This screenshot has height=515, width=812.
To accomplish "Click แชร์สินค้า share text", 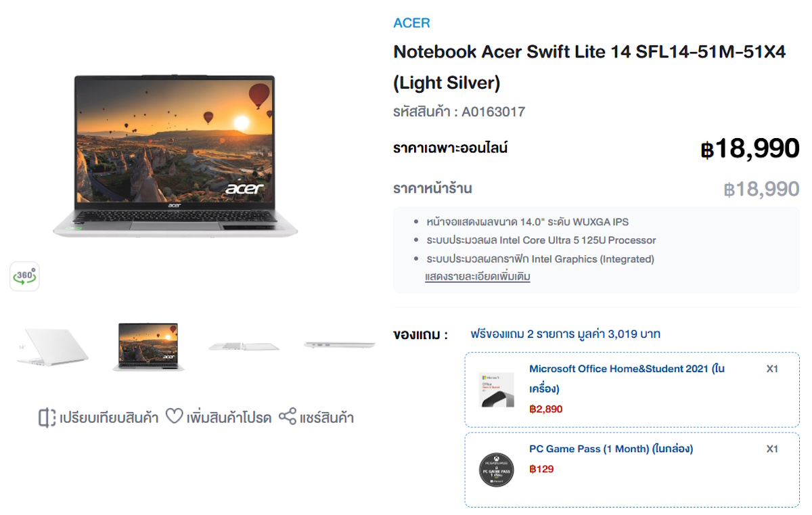I will click(x=327, y=418).
